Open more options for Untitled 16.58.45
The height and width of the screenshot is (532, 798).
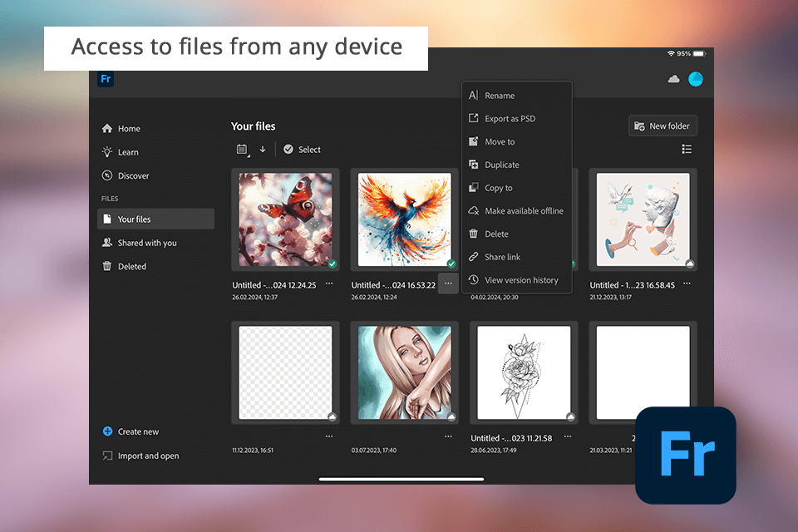(687, 283)
